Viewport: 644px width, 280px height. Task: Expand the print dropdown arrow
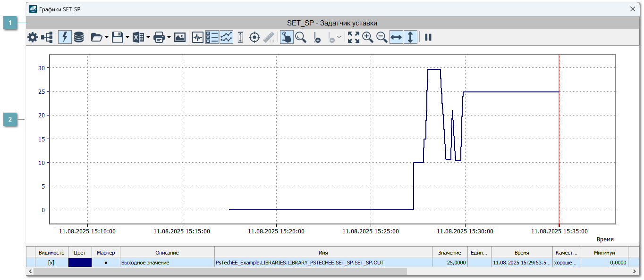click(x=169, y=38)
